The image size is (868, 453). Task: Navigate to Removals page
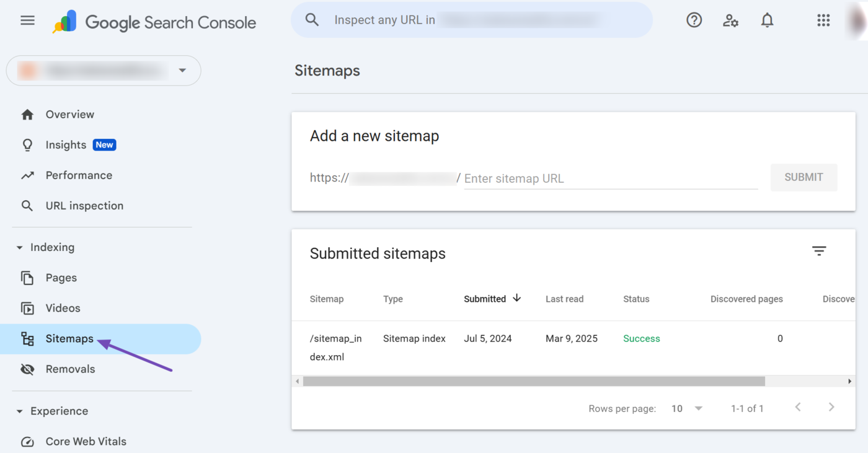pyautogui.click(x=70, y=369)
